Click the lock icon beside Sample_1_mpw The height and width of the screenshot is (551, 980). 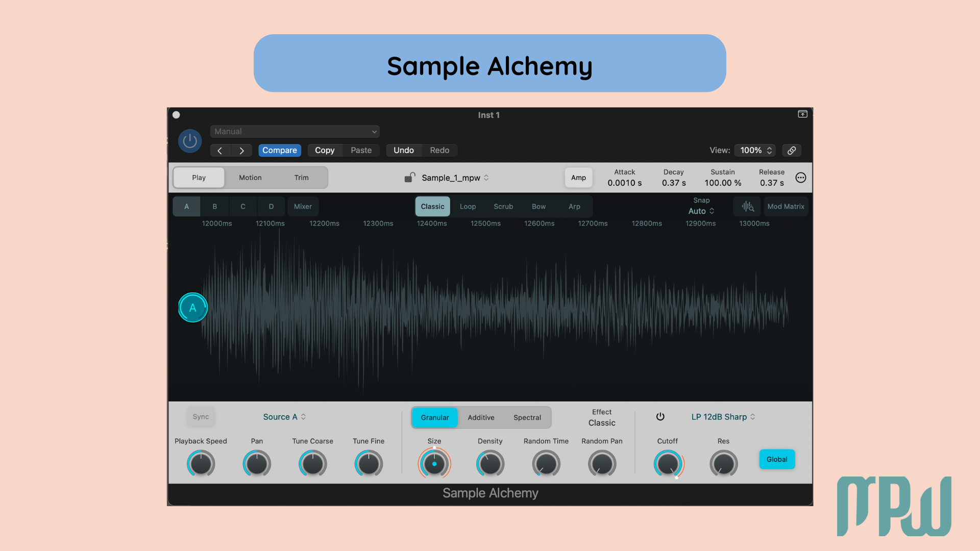(410, 178)
